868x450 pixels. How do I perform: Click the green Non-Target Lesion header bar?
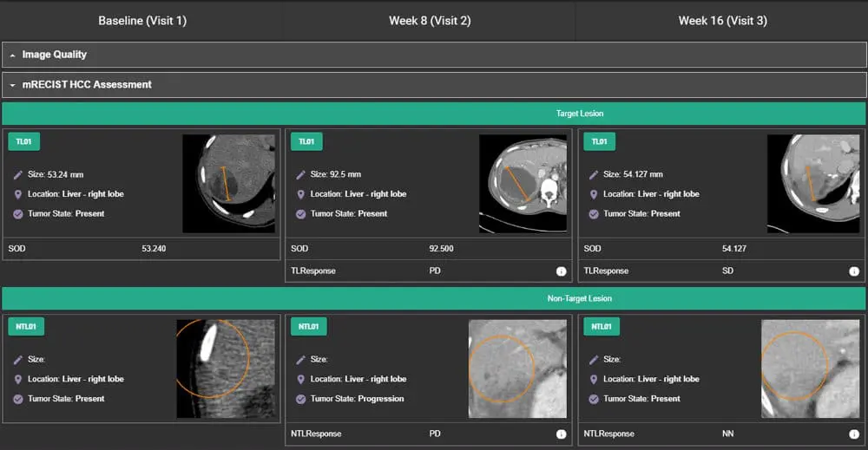(434, 299)
